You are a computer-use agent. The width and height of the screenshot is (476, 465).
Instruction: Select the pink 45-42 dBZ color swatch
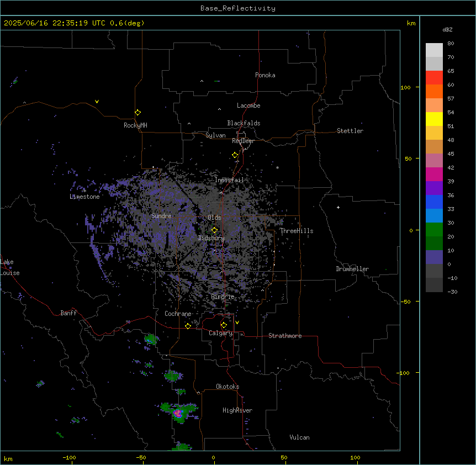[434, 161]
